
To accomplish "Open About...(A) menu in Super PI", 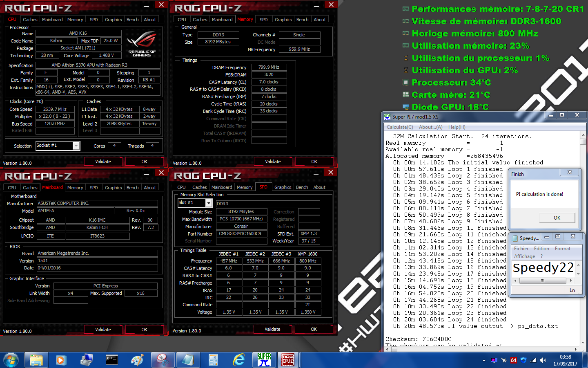I will tap(430, 127).
